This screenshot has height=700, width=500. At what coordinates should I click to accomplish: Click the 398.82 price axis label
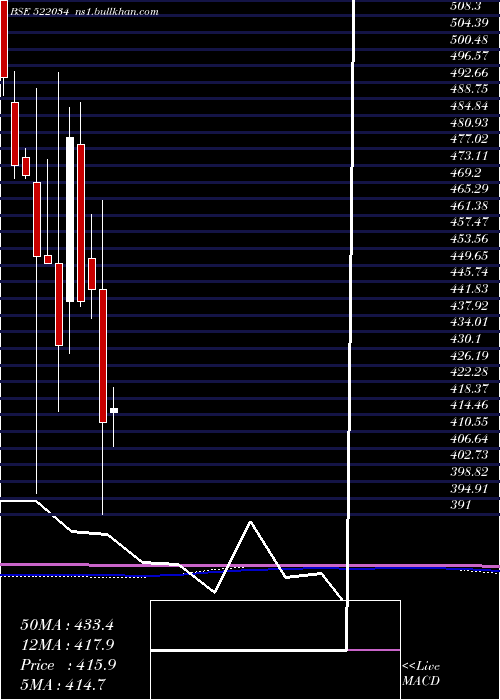469,472
